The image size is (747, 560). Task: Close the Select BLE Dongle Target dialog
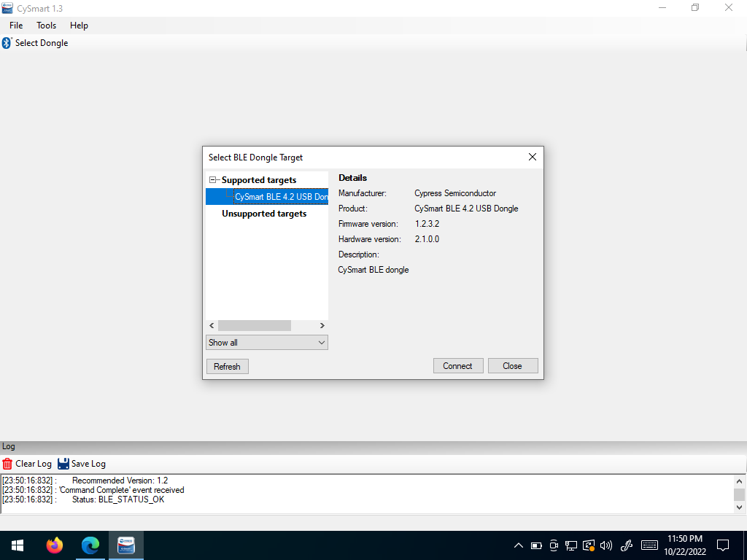tap(532, 157)
